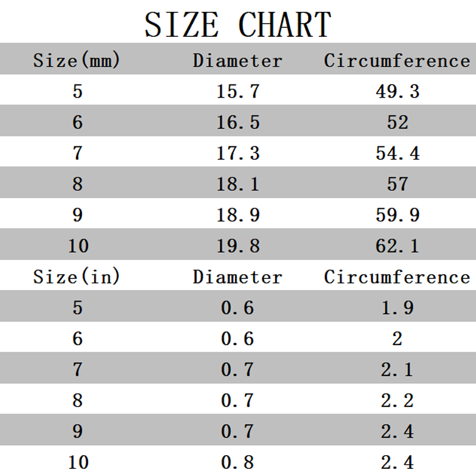Click the Size(in) column header
Viewport: 476px width, 476px height.
(77, 276)
